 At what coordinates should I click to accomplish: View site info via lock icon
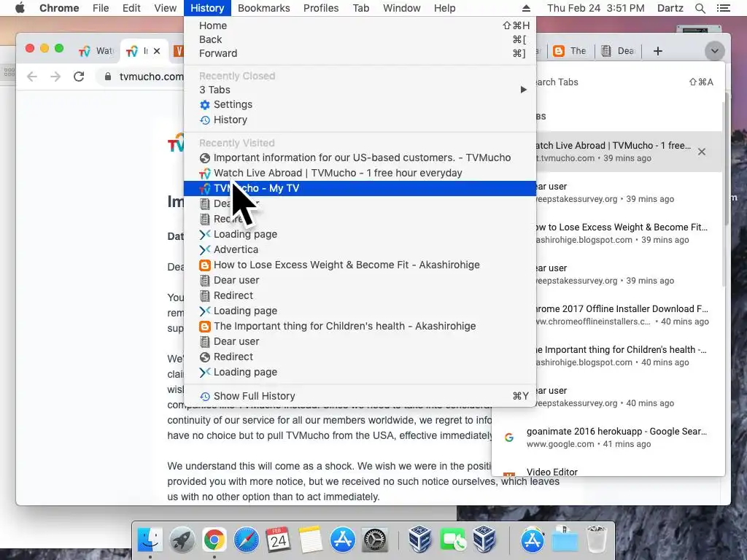(108, 76)
